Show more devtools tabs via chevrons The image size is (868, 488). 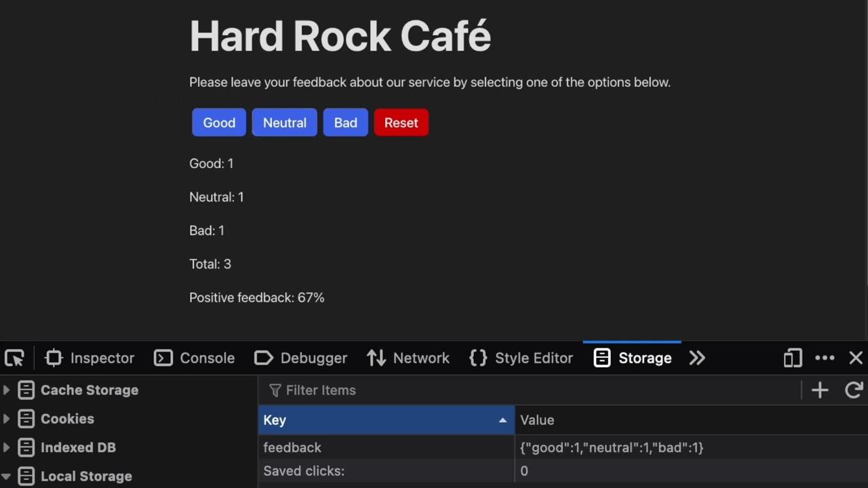697,358
